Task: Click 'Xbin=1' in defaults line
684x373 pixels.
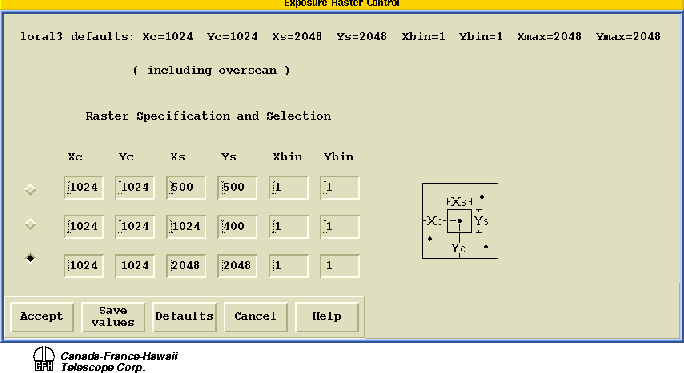Action: click(x=424, y=36)
